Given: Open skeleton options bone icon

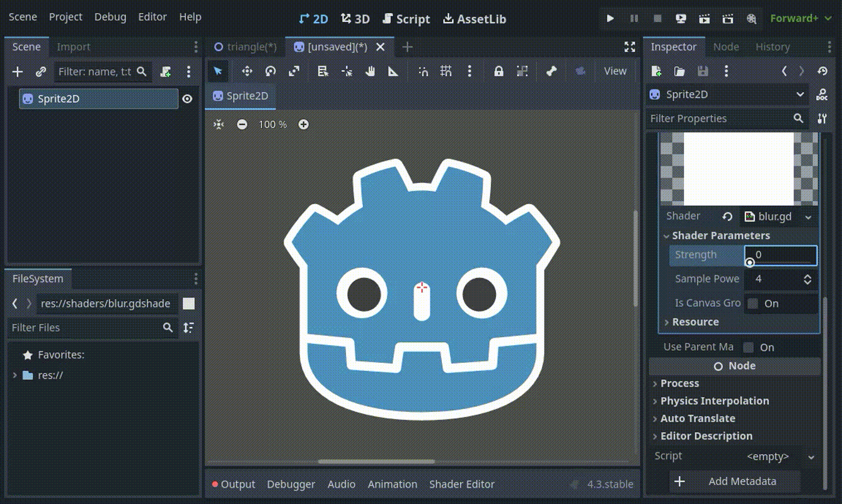Looking at the screenshot, I should [x=551, y=71].
